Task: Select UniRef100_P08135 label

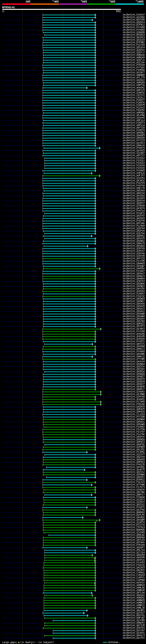Action: (134, 464)
